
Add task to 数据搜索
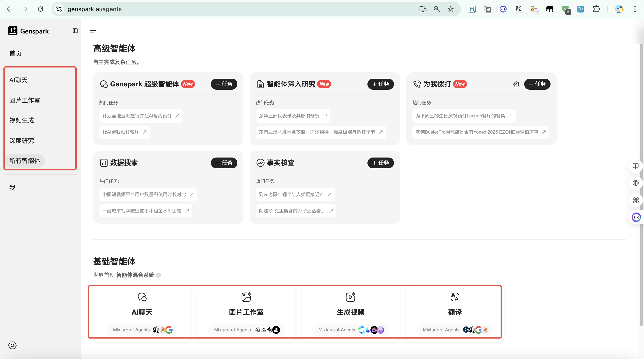pos(224,163)
